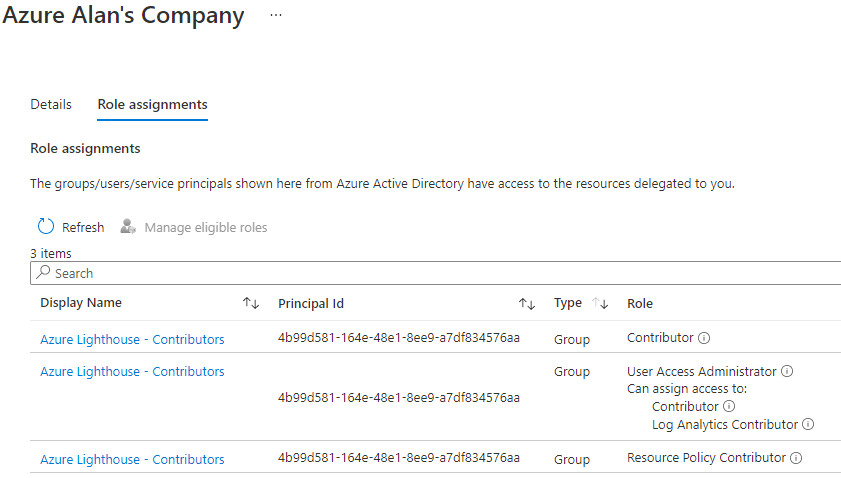Open first Azure Lighthouse - Contributors link

[132, 339]
